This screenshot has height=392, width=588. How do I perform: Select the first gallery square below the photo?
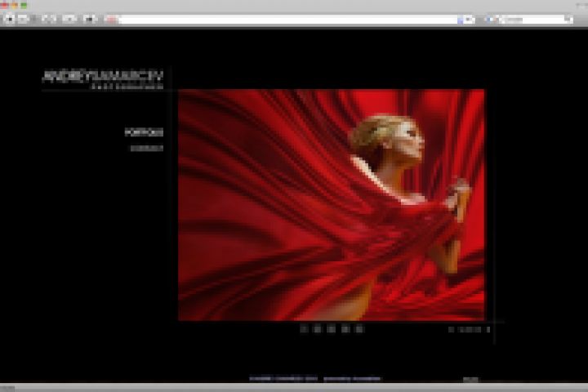(x=304, y=329)
